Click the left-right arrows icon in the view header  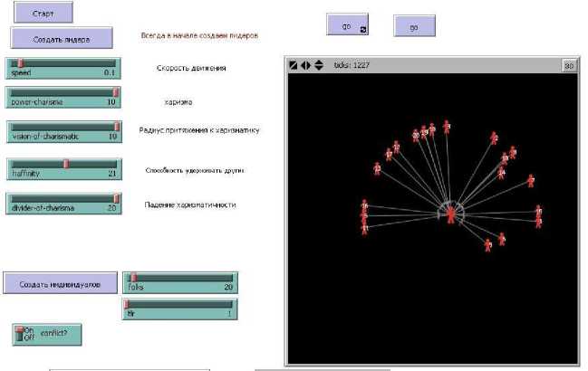[305, 65]
